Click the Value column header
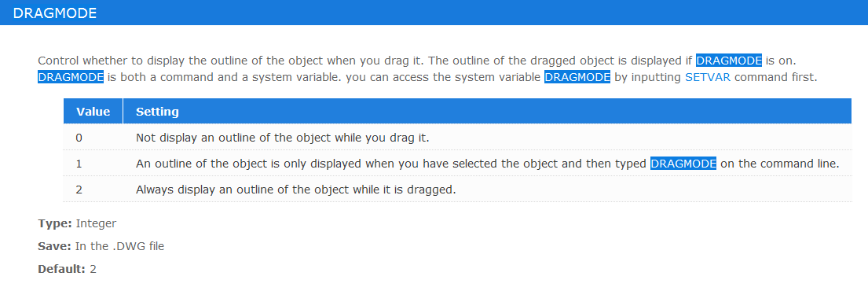 click(93, 112)
